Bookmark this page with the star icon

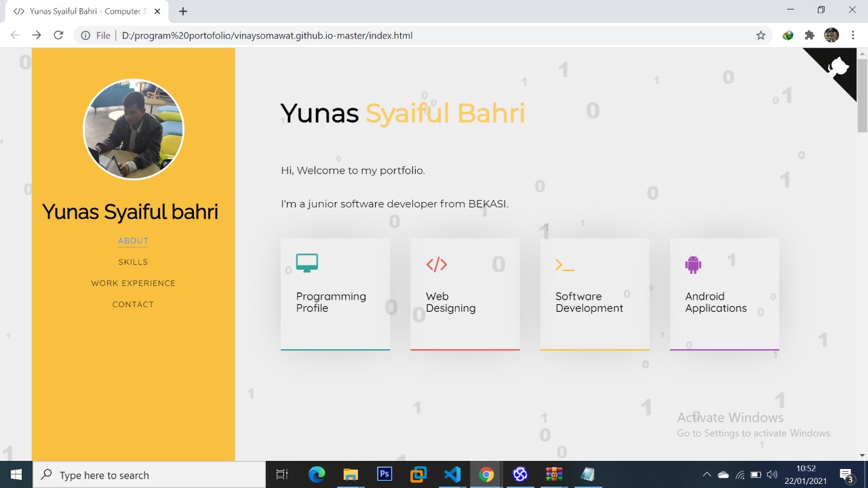(761, 35)
